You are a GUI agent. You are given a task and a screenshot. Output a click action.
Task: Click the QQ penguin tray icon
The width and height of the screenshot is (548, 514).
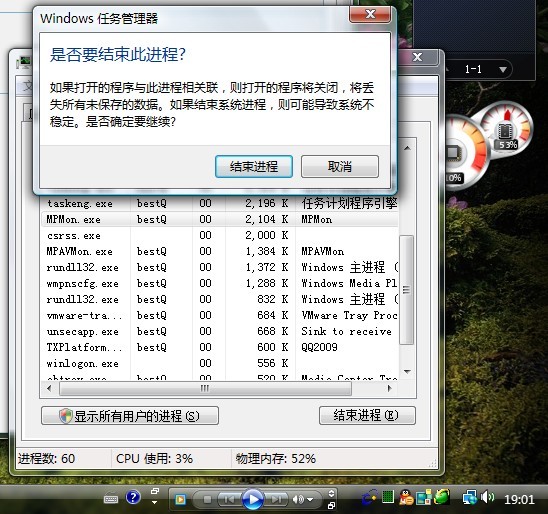pos(406,498)
